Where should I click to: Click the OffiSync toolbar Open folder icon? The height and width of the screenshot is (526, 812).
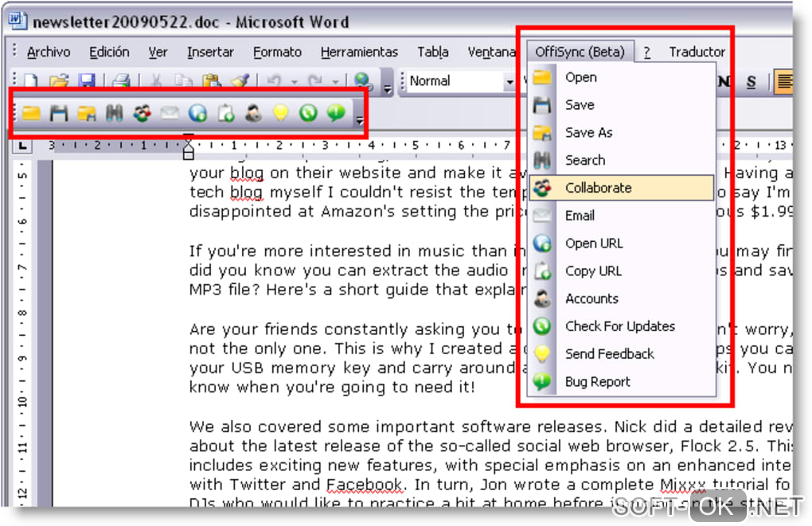click(32, 113)
